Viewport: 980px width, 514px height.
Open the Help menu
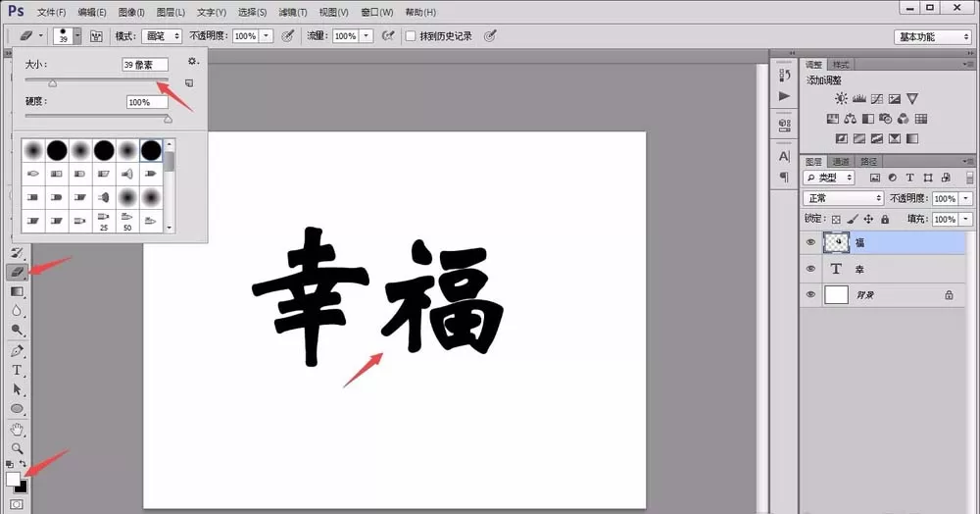420,12
